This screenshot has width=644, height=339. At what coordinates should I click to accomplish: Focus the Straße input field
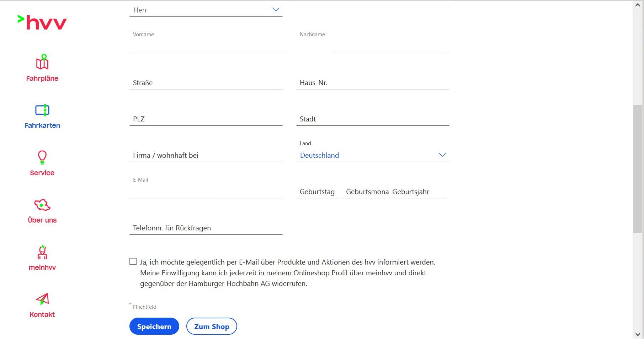(206, 83)
